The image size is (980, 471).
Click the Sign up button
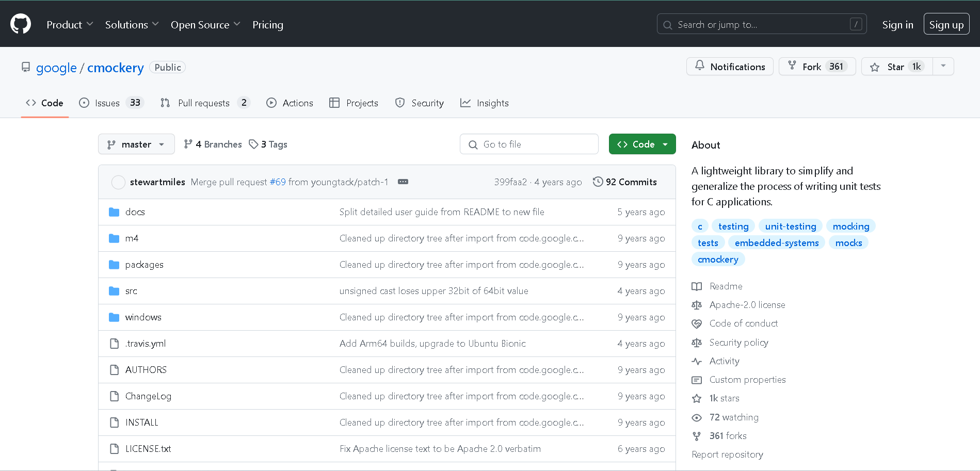[946, 25]
